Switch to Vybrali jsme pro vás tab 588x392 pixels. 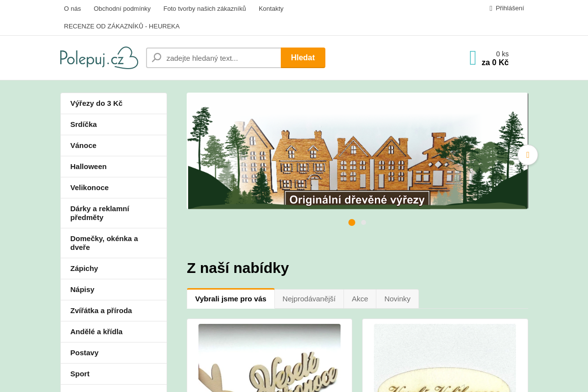coord(231,298)
